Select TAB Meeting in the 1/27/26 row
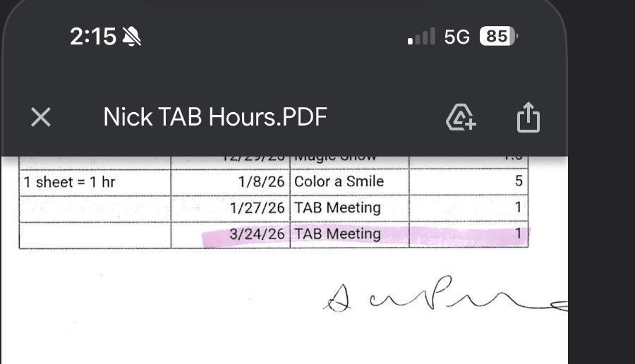 (337, 207)
